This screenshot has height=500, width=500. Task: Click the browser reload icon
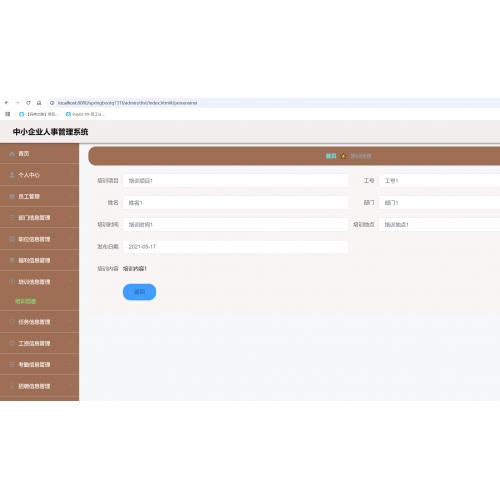pyautogui.click(x=28, y=103)
